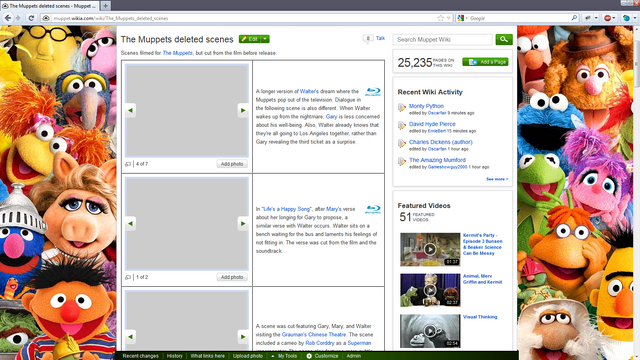Show previous photo in Life's a Happy Song gallery
Image resolution: width=640 pixels, height=360 pixels.
point(131,223)
